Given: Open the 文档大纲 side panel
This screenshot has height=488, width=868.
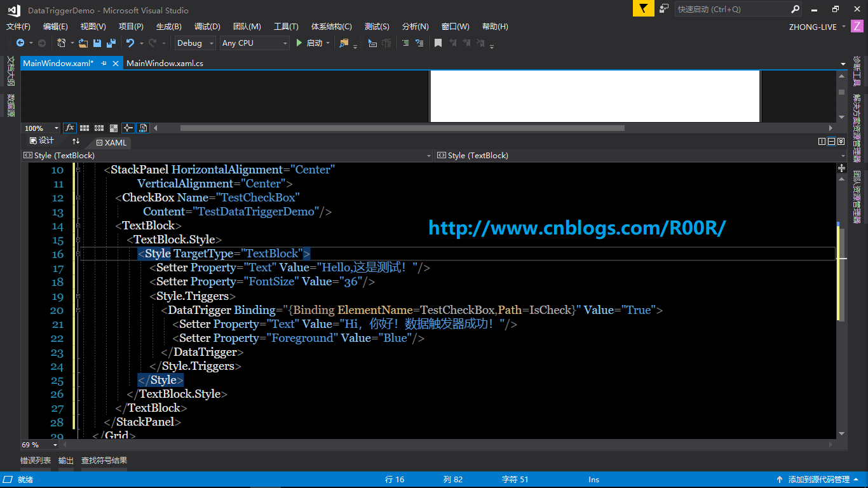Looking at the screenshot, I should (x=11, y=71).
